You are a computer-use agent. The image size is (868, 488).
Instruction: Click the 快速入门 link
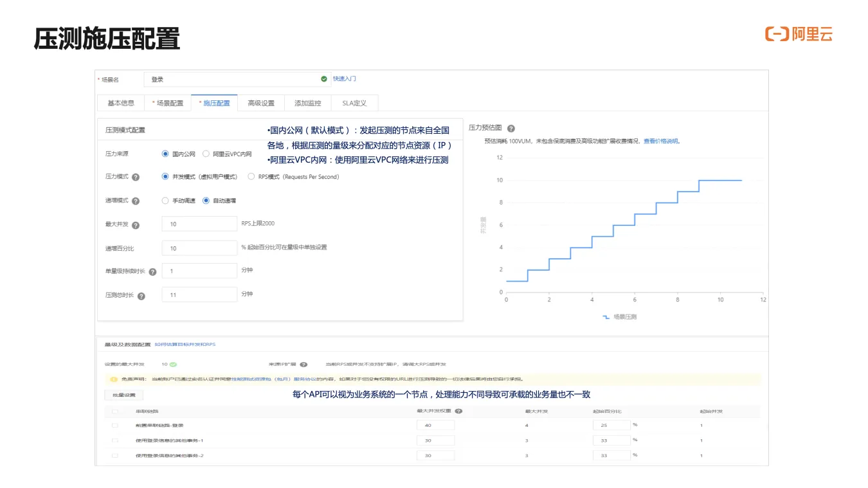click(345, 79)
